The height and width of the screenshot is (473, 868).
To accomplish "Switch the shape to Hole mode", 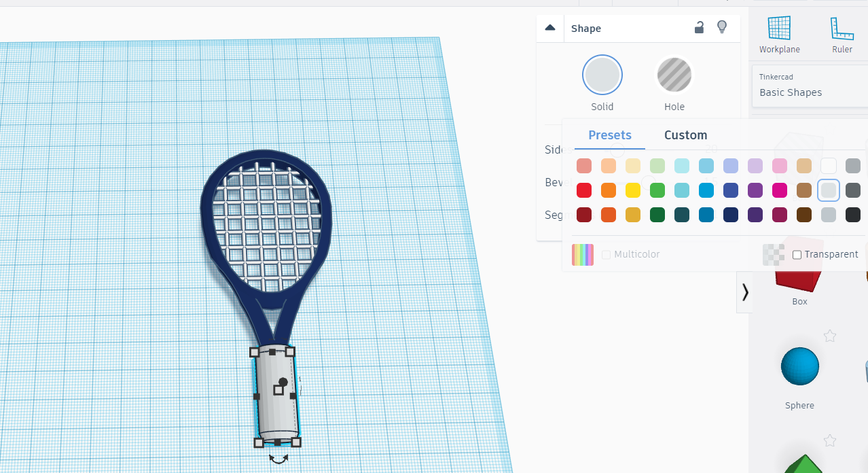I will coord(674,75).
